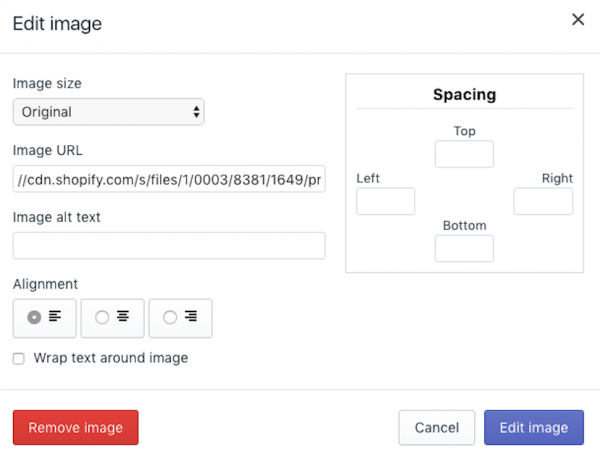Click the Left spacing input box
The image size is (600, 459).
click(x=385, y=201)
